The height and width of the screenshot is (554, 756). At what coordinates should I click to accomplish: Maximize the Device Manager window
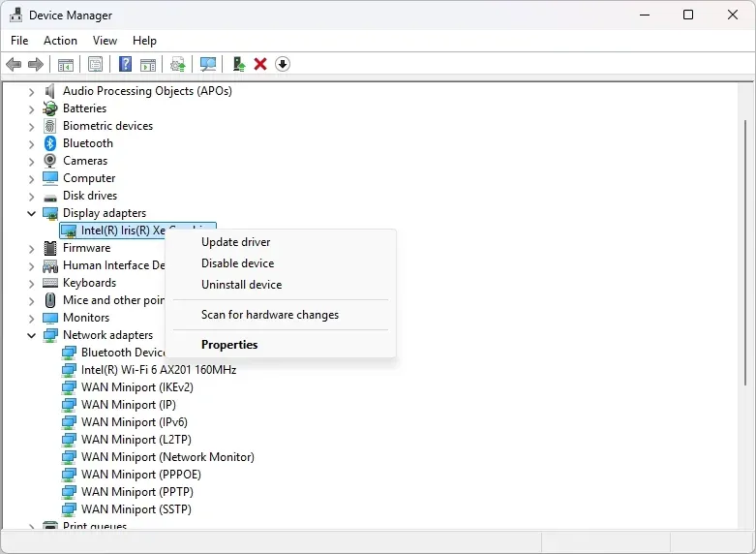pyautogui.click(x=688, y=15)
